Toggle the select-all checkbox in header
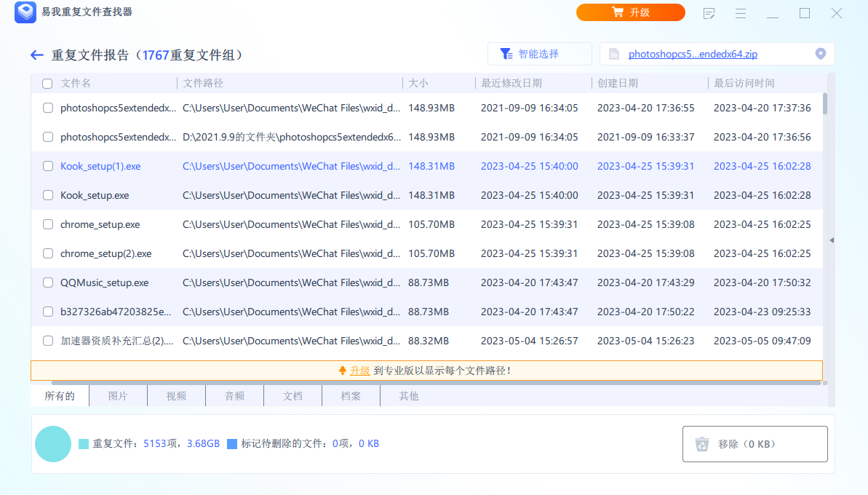This screenshot has height=495, width=868. [47, 84]
